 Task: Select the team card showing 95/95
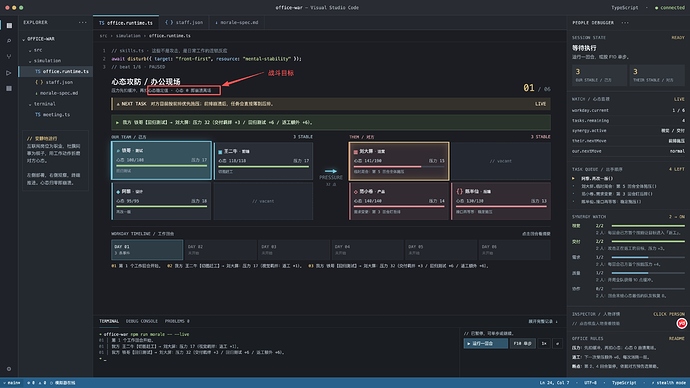(x=161, y=201)
